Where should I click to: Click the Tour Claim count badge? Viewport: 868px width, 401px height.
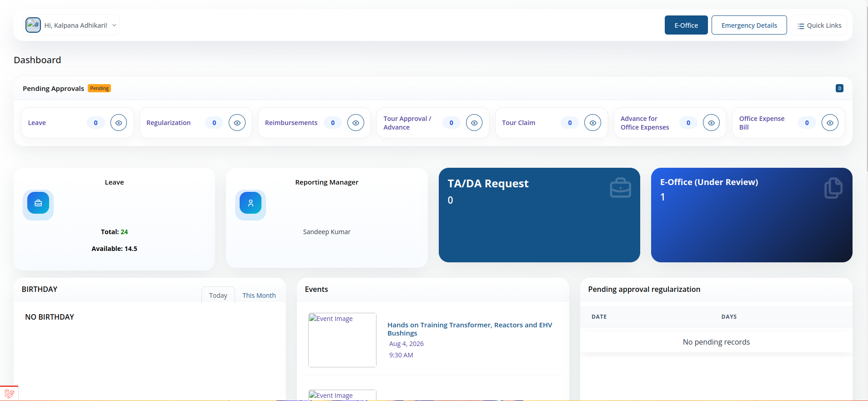click(x=570, y=123)
